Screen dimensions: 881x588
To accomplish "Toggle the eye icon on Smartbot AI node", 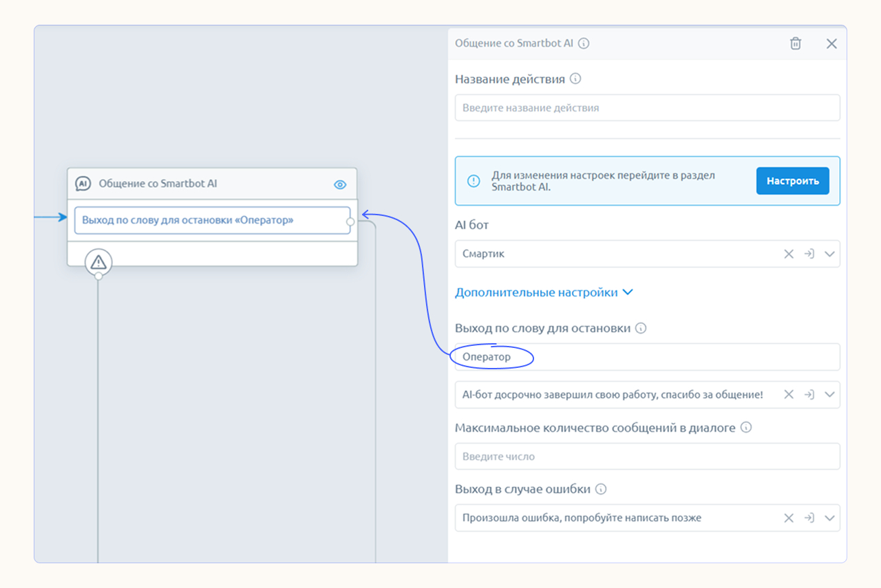I will (340, 184).
